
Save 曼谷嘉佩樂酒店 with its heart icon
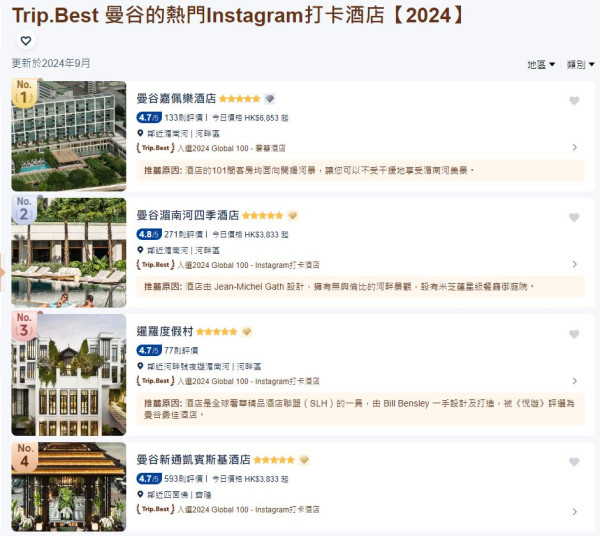tap(574, 101)
